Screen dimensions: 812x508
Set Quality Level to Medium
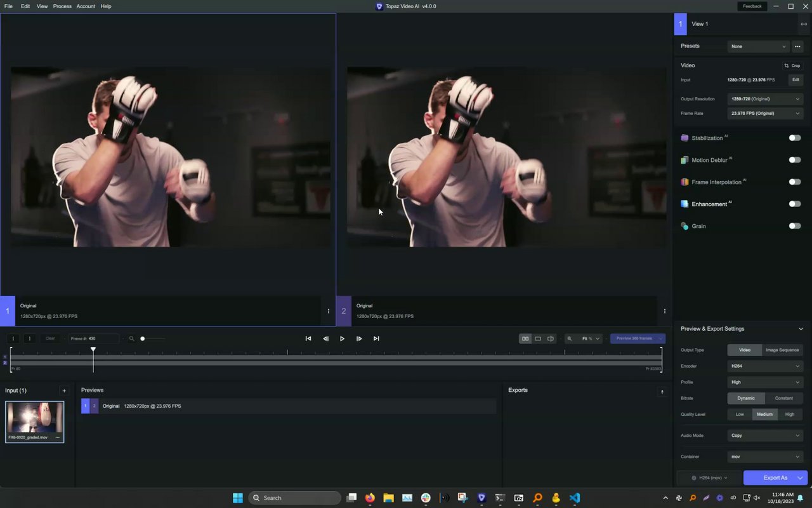pos(764,415)
